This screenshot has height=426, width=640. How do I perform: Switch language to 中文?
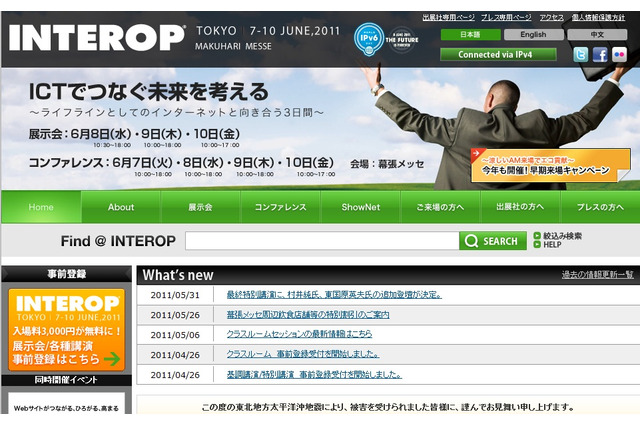coord(597,35)
